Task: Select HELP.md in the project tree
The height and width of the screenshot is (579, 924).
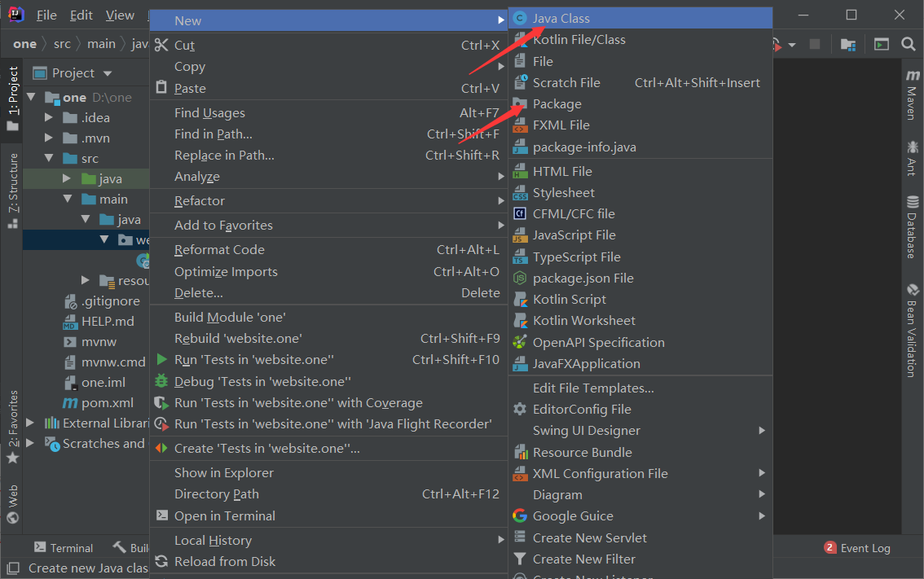Action: point(108,321)
